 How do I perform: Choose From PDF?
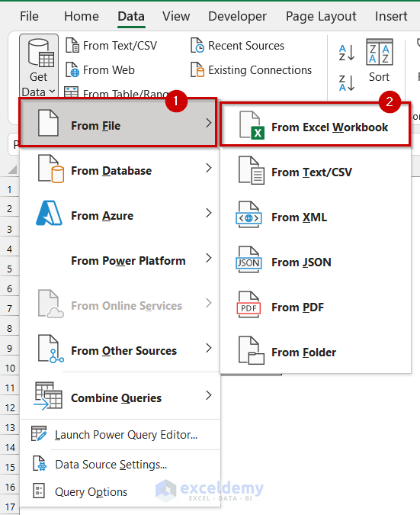click(316, 307)
